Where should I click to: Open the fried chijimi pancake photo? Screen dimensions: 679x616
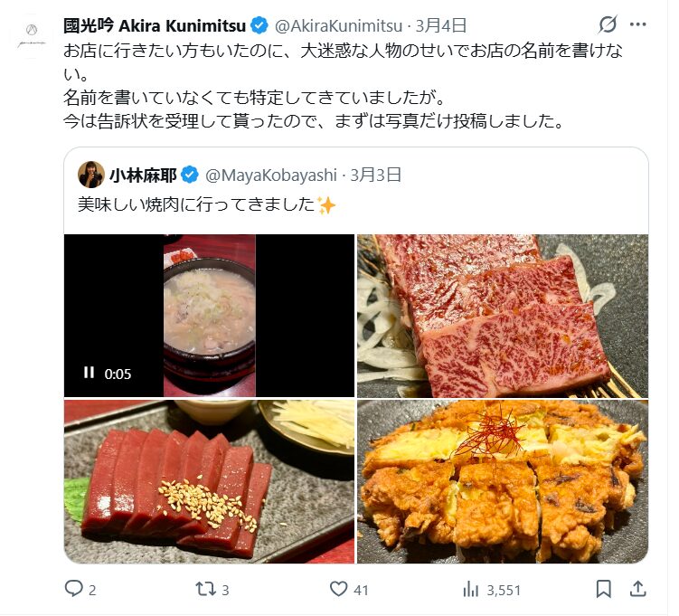click(503, 482)
